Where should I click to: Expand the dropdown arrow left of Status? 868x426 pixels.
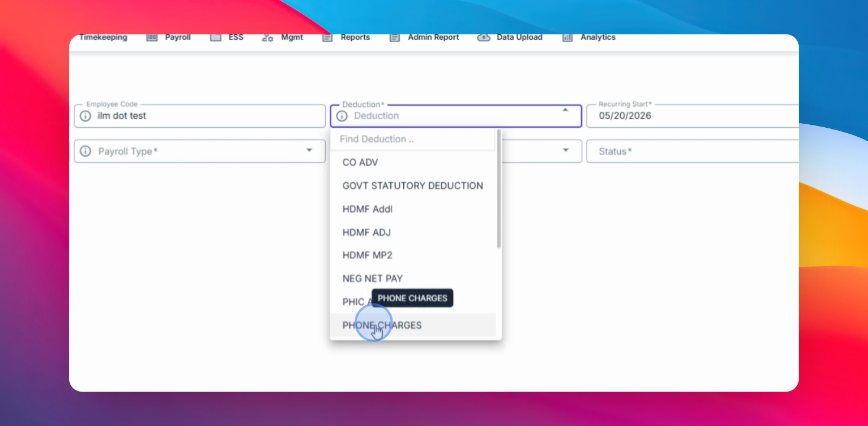[x=565, y=151]
